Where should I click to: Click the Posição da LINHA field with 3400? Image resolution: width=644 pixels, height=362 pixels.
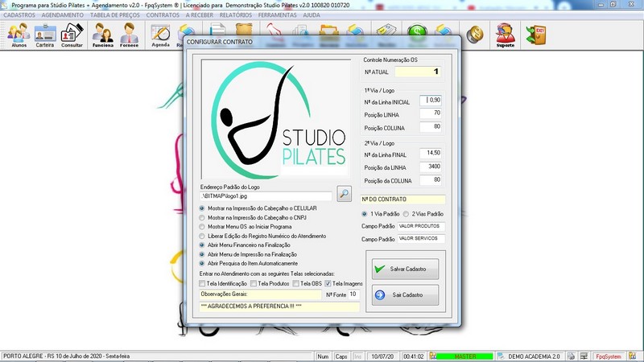click(x=431, y=167)
